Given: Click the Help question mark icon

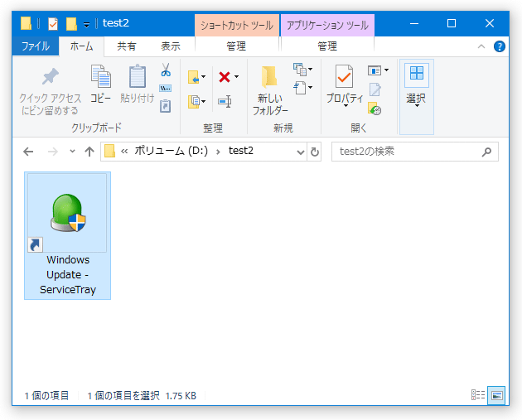Looking at the screenshot, I should pyautogui.click(x=500, y=46).
